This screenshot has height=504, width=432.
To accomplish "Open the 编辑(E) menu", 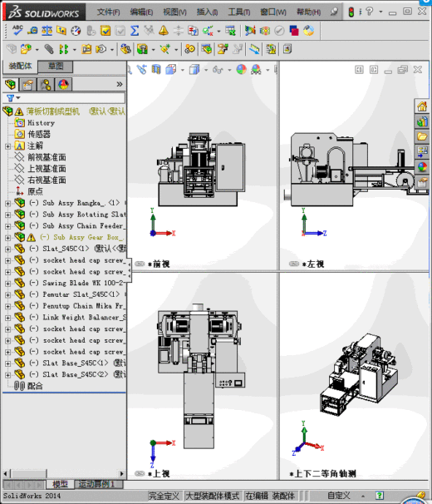I will (141, 12).
